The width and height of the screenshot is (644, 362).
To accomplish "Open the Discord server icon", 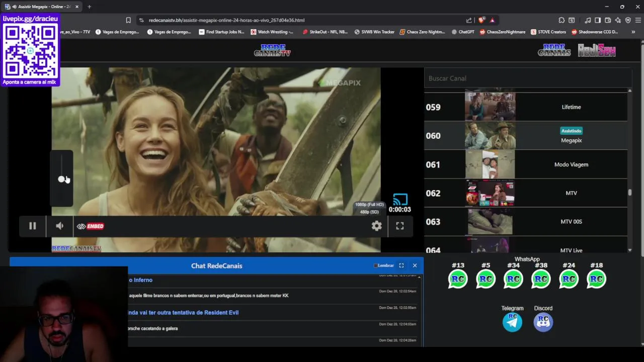I will [x=543, y=322].
